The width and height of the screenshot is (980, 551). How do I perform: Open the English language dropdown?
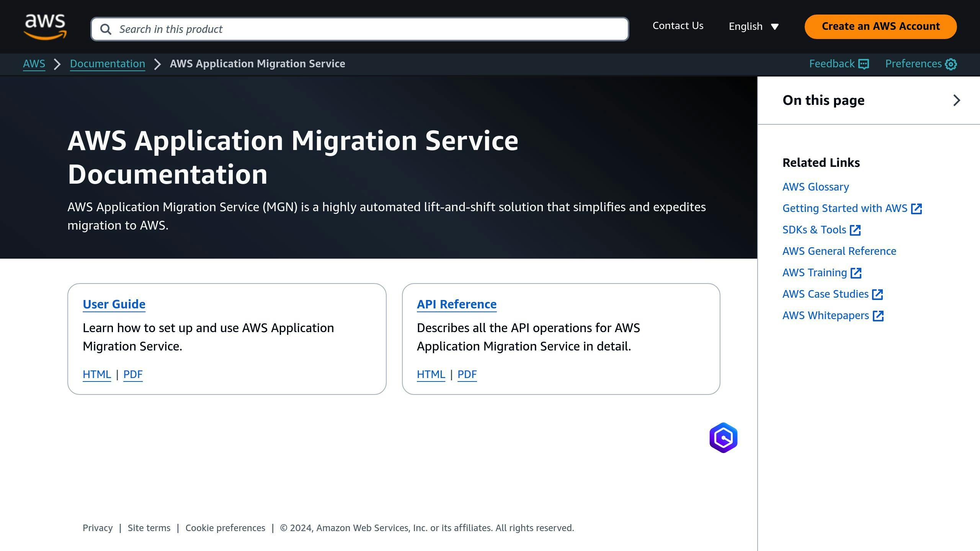tap(753, 26)
